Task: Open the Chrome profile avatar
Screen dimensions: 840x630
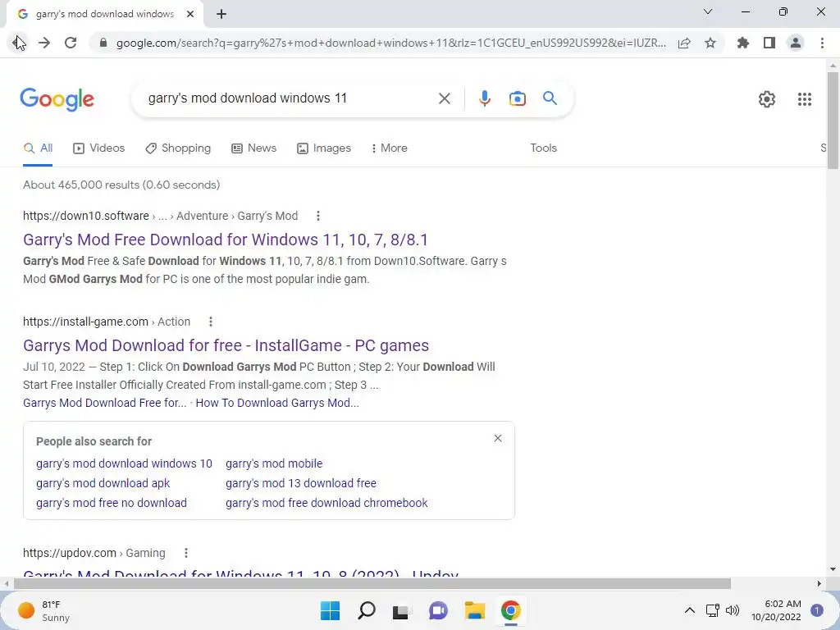Action: (796, 43)
